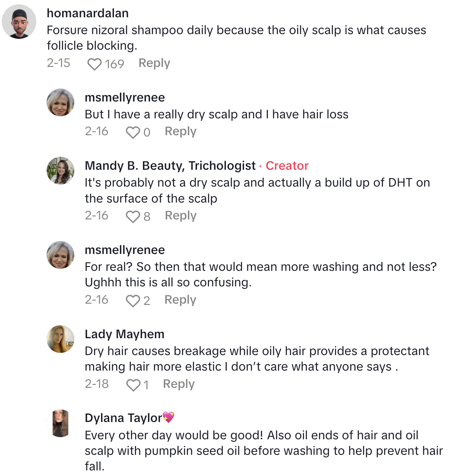Like msmellyrenee's dry scalp comment
The width and height of the screenshot is (456, 476).
pyautogui.click(x=132, y=132)
